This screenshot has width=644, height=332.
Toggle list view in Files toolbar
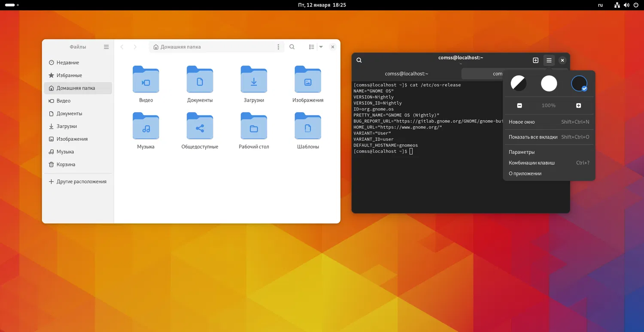[312, 47]
